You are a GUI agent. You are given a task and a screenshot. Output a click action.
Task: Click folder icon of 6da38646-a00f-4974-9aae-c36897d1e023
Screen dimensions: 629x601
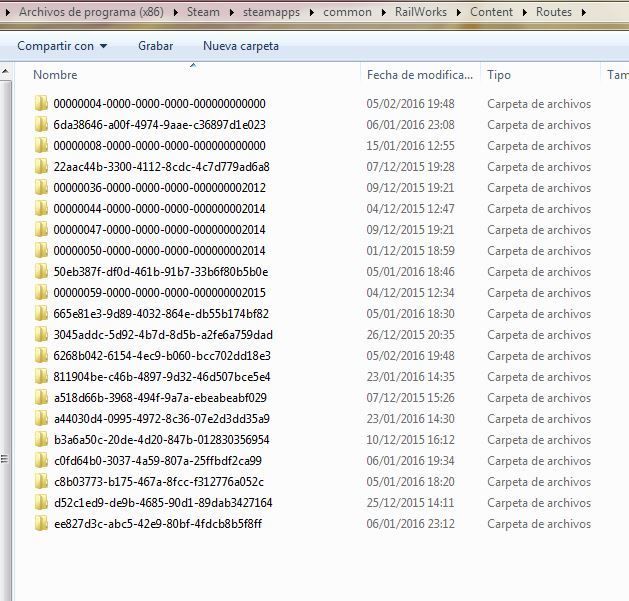pos(41,124)
